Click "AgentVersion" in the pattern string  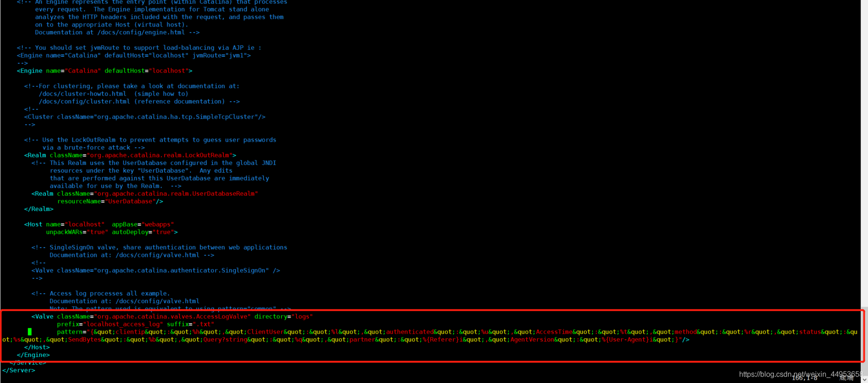[x=532, y=340]
